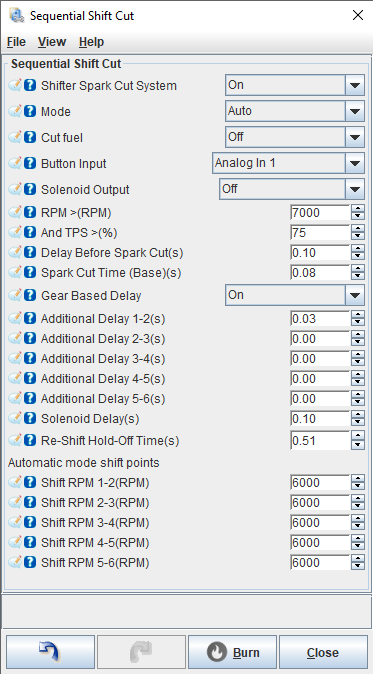Click the Shift RPM 1-2 value field
373x674 pixels.
(x=320, y=483)
